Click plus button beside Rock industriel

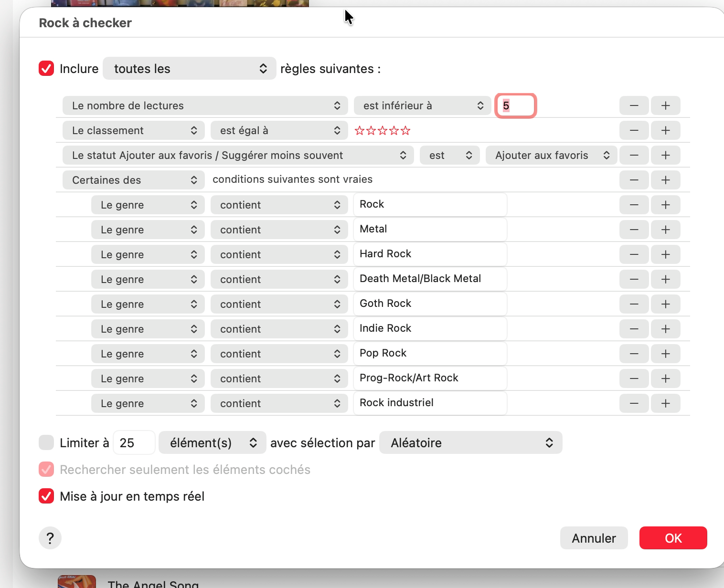665,403
